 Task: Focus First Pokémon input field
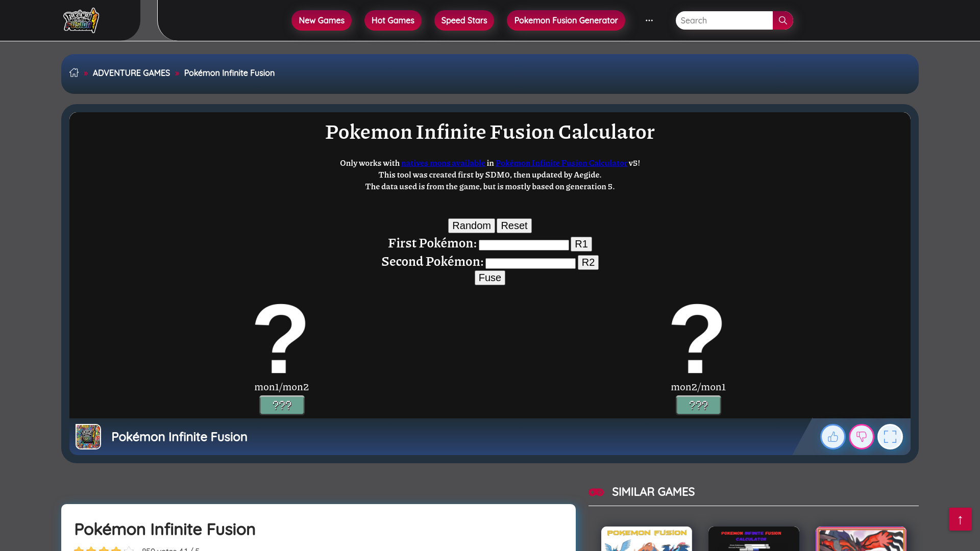point(524,245)
